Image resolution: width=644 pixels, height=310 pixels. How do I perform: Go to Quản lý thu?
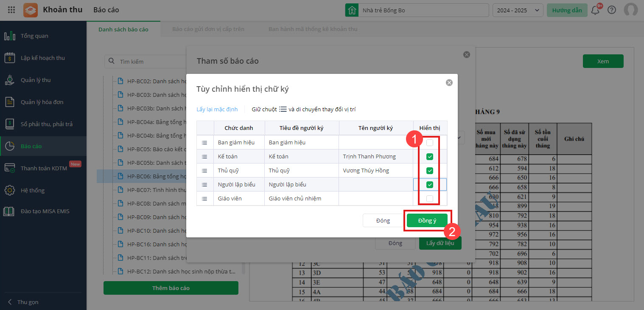click(43, 80)
